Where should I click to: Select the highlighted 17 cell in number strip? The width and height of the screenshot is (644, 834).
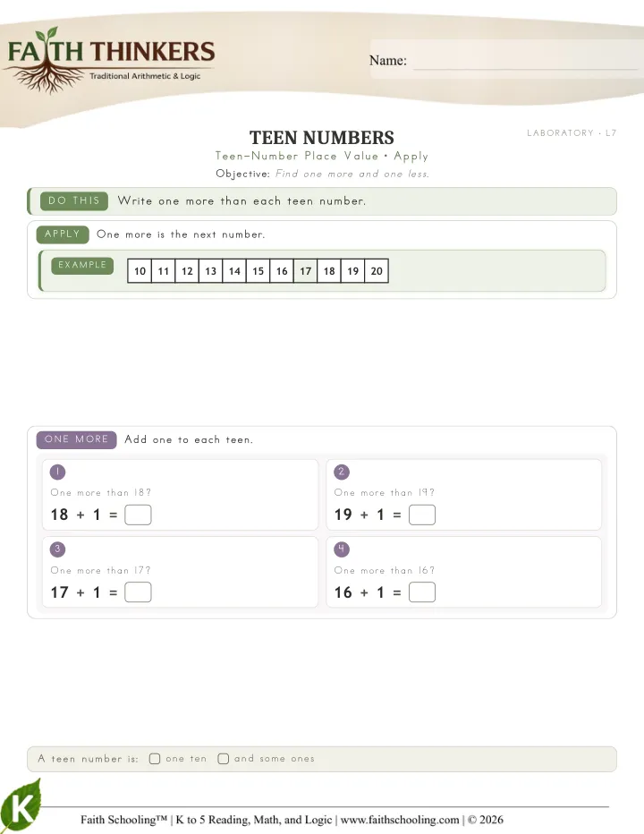pos(305,271)
